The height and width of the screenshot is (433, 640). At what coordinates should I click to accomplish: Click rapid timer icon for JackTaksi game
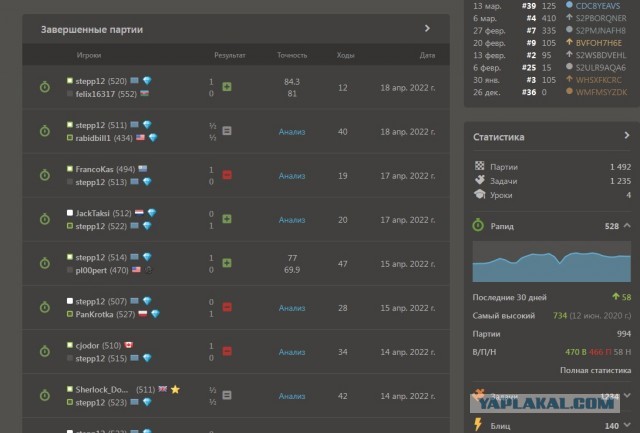[45, 219]
